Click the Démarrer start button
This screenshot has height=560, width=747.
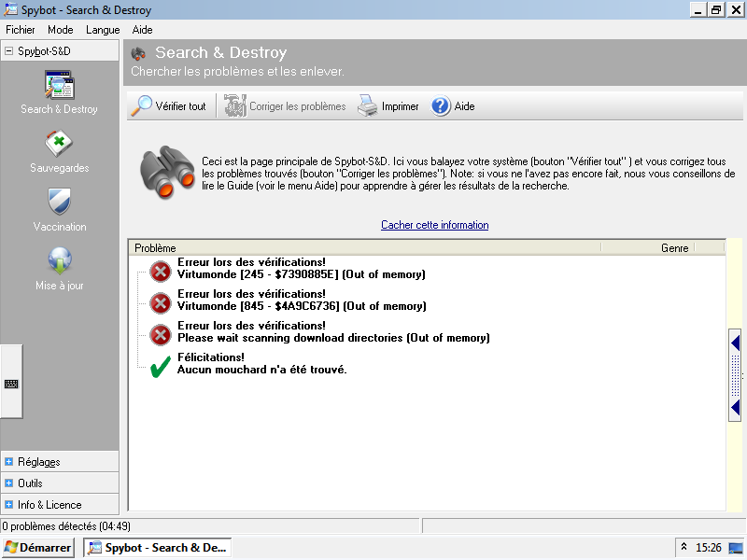pos(38,548)
